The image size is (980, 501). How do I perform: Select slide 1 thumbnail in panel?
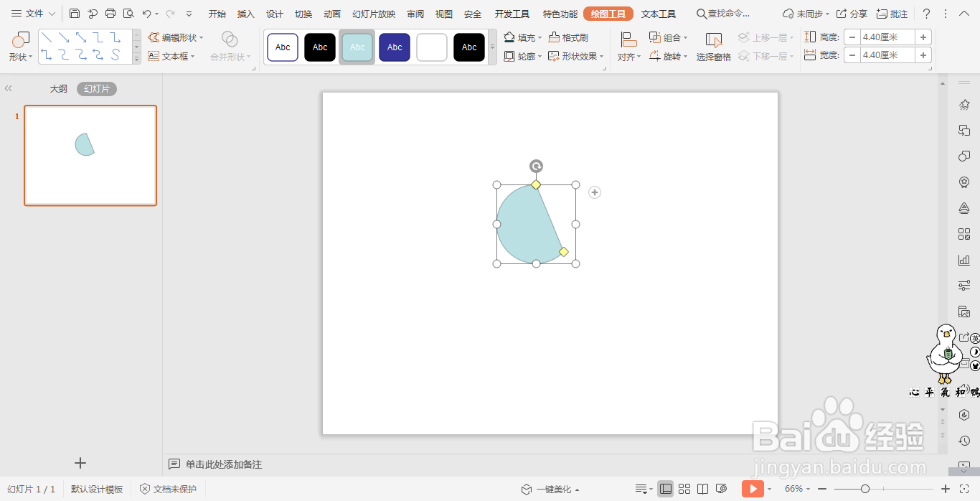pos(90,155)
